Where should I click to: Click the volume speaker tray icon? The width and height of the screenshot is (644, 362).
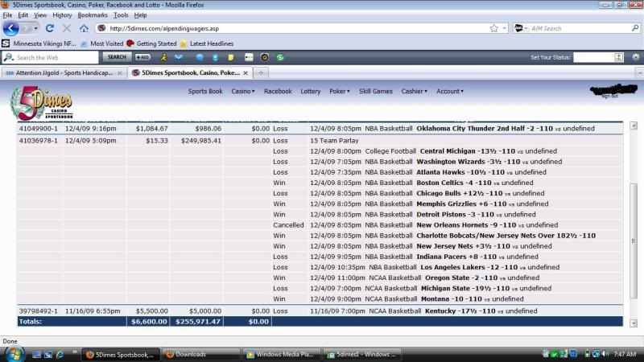[x=605, y=354]
